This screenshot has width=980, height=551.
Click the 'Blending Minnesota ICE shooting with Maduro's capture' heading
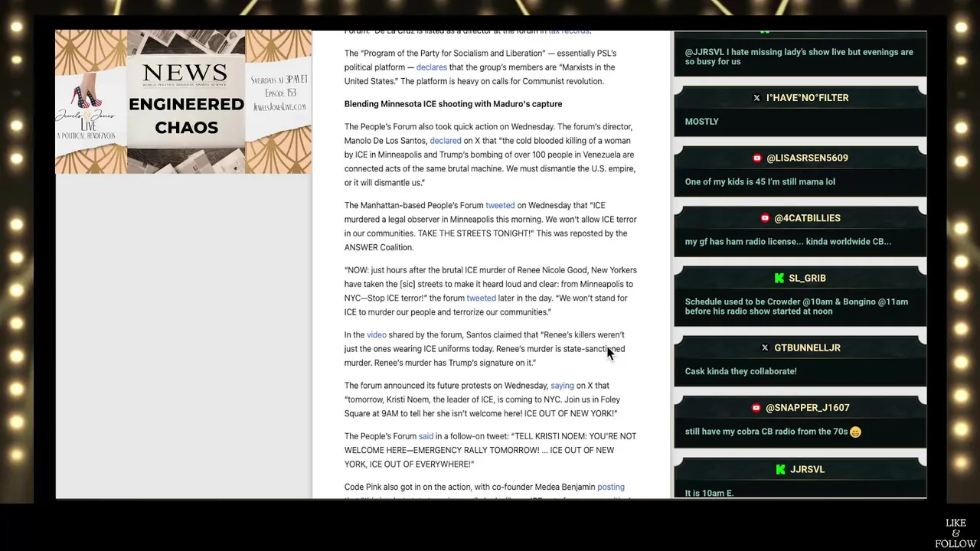tap(453, 104)
